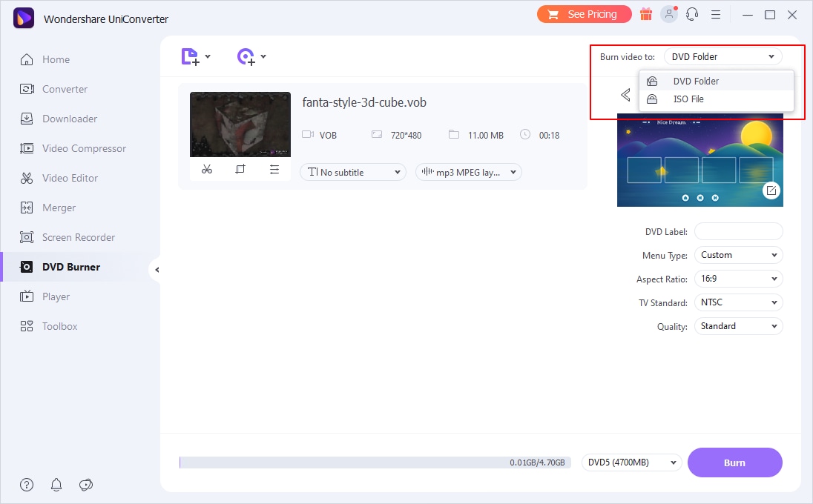
Task: Click the Nice Dream template preview
Action: (700, 160)
